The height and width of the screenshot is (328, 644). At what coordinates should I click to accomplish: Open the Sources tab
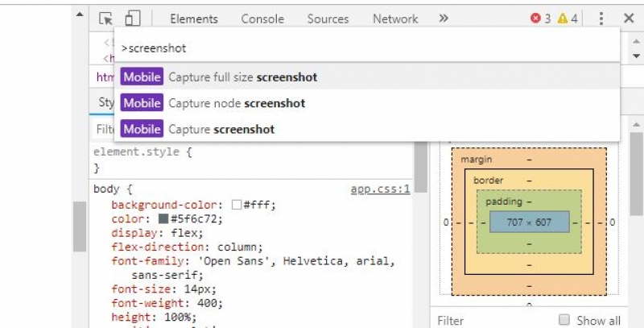pos(328,19)
